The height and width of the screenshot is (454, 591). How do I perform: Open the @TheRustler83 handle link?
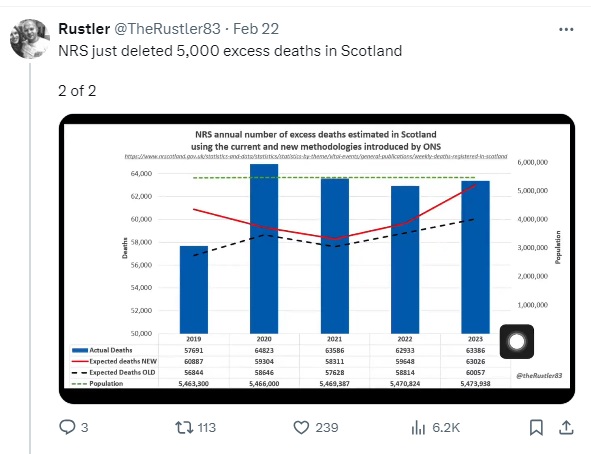[167, 29]
